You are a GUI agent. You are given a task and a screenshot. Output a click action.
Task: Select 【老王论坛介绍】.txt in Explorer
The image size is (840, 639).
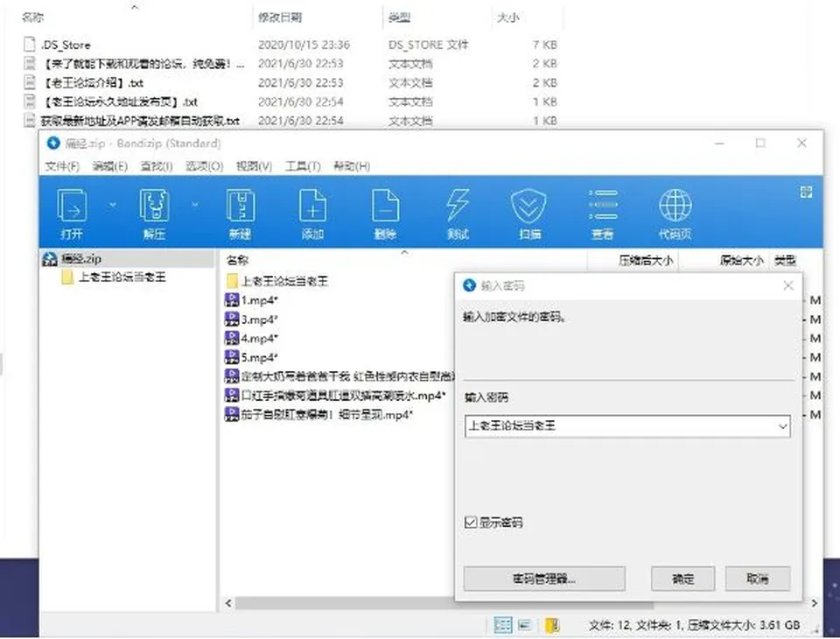94,82
